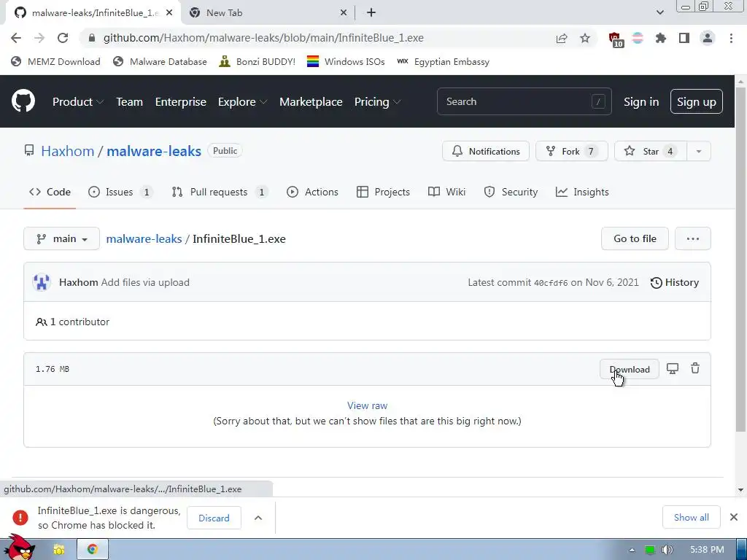The image size is (747, 560).
Task: Open file explorer from taskbar
Action: 58,550
